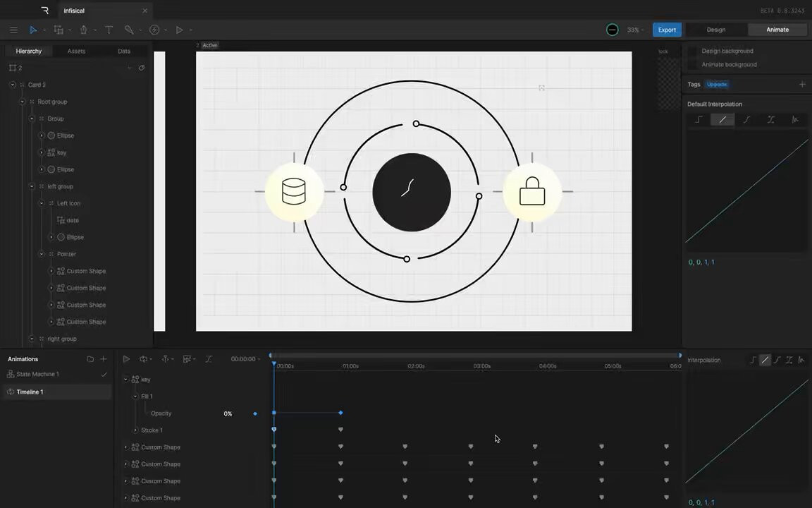812x508 pixels.
Task: Click the blue Export button
Action: 667,30
